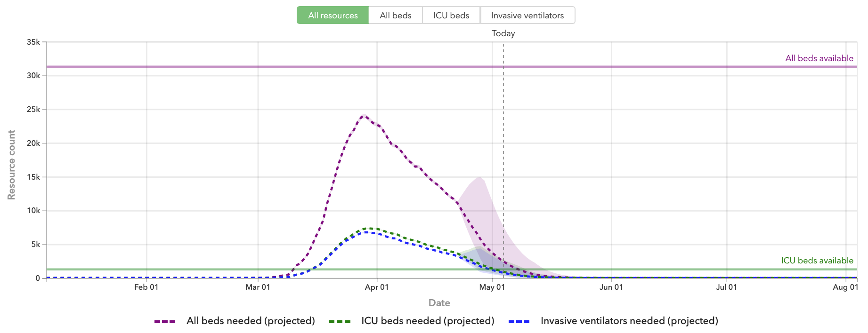The height and width of the screenshot is (333, 868).
Task: Click the Date axis title
Action: click(x=439, y=303)
